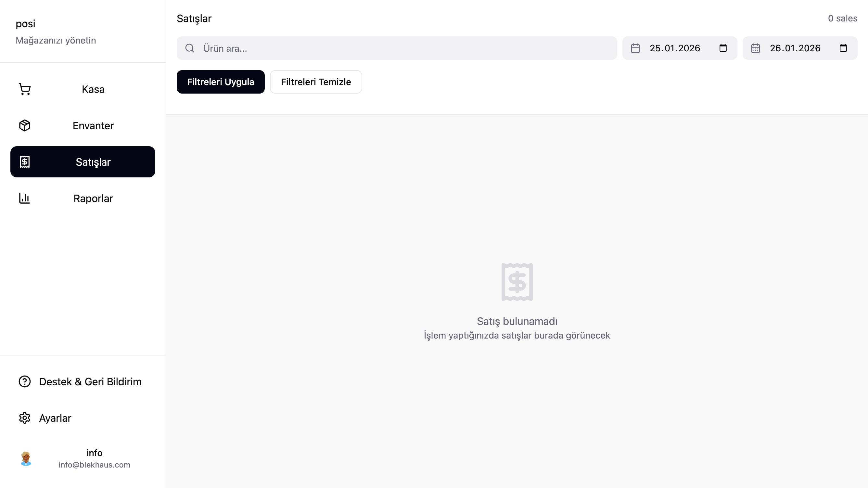The width and height of the screenshot is (868, 488).
Task: Open end date picker for 26.01.2026
Action: click(843, 48)
